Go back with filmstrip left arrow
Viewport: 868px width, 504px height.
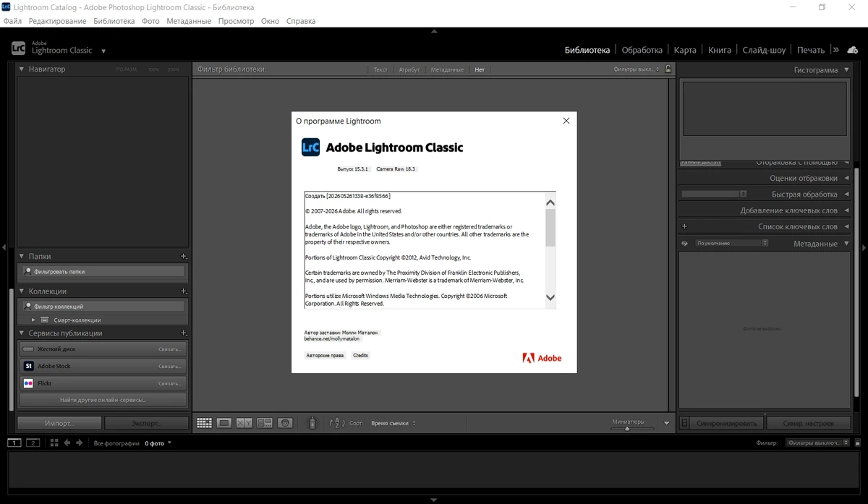pyautogui.click(x=67, y=443)
